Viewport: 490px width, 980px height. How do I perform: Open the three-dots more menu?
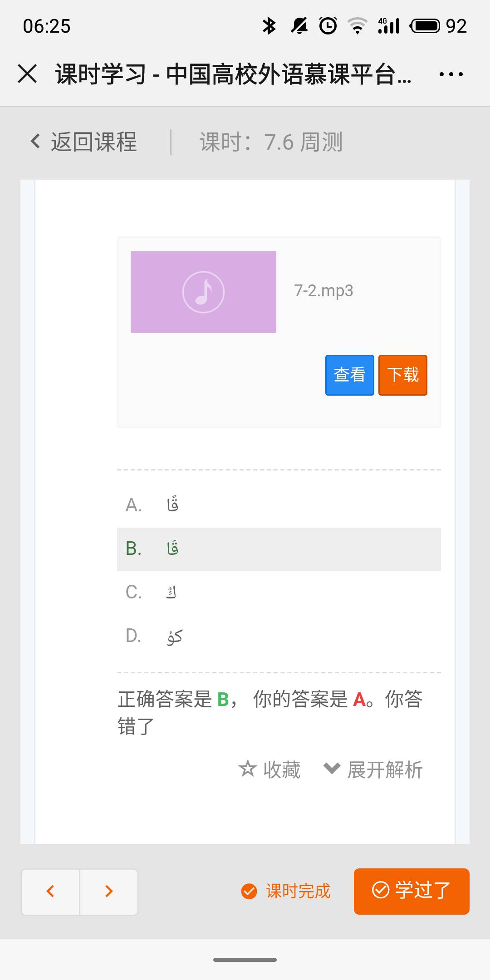pos(451,74)
